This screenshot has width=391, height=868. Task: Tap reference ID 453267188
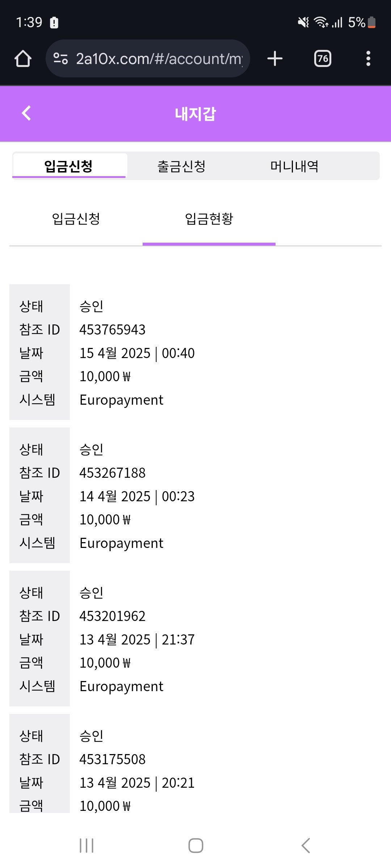113,473
